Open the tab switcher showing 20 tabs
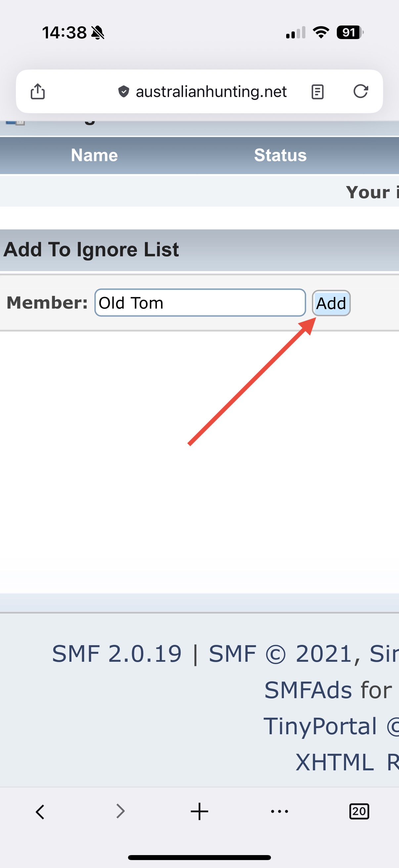This screenshot has width=399, height=868. (359, 811)
